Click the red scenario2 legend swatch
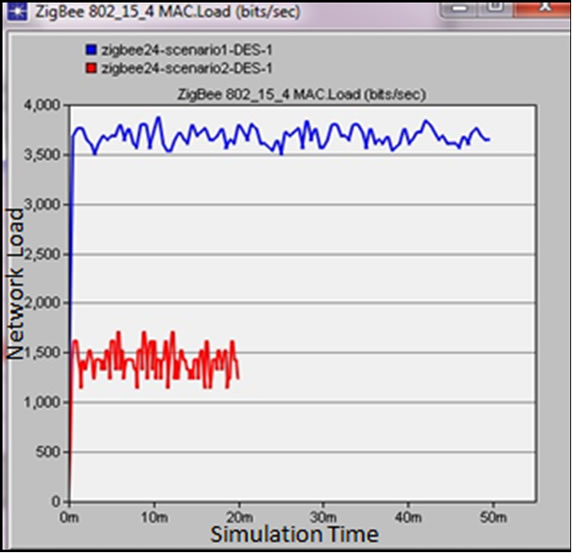Image resolution: width=572 pixels, height=553 pixels. tap(91, 68)
